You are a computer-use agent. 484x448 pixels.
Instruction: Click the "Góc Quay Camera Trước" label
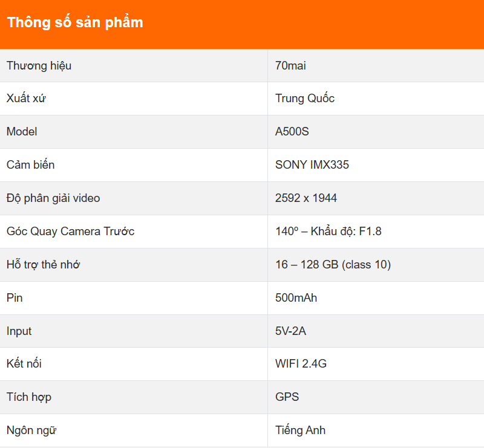click(x=70, y=232)
